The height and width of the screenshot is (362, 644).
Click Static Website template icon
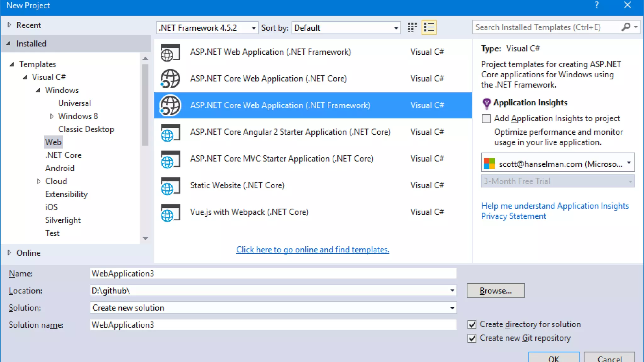(x=170, y=186)
